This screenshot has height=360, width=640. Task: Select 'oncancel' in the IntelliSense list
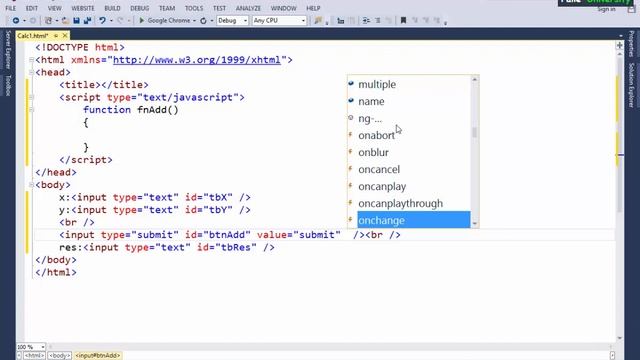pyautogui.click(x=409, y=169)
